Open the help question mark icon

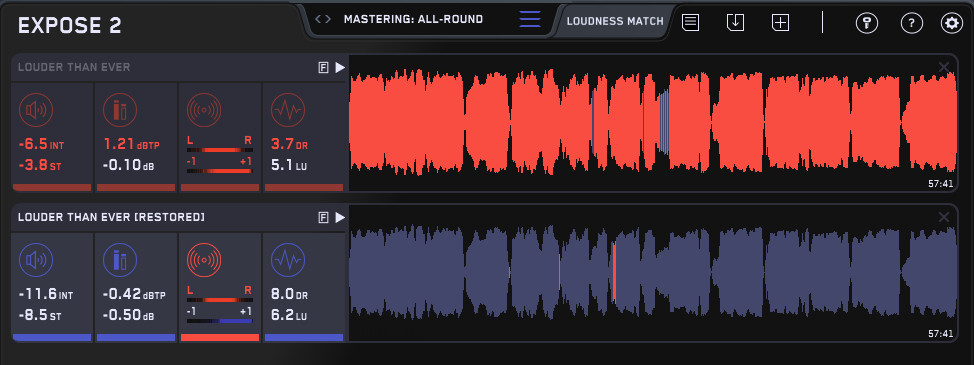click(x=911, y=24)
